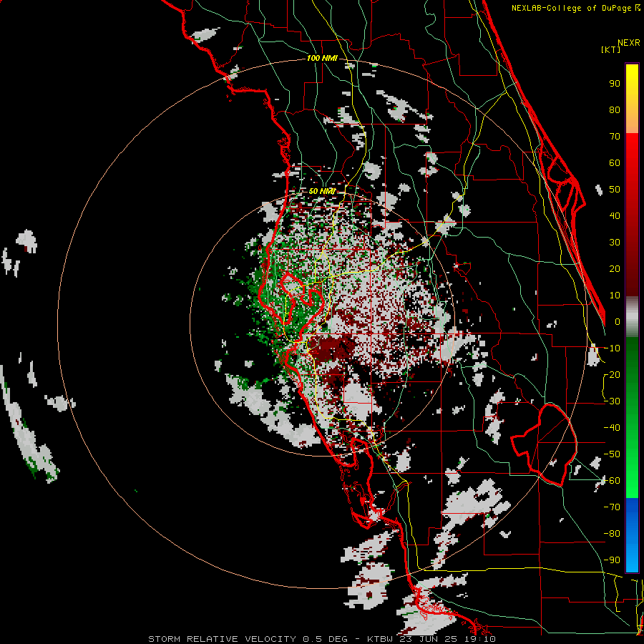
Task: Click the positive 60 knot scale label
Action: (x=615, y=162)
